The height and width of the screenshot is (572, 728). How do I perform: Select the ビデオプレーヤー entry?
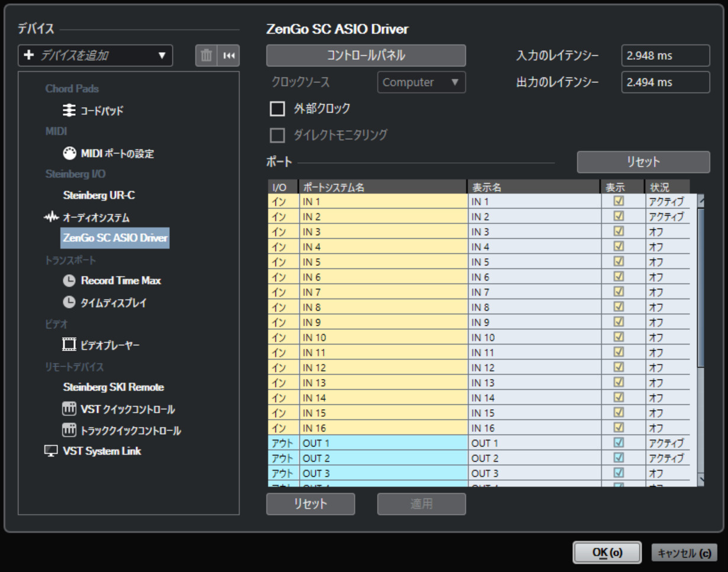pos(110,345)
